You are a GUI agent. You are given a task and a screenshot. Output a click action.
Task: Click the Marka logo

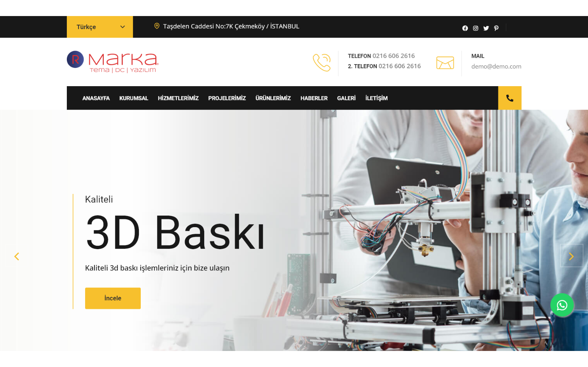(113, 62)
